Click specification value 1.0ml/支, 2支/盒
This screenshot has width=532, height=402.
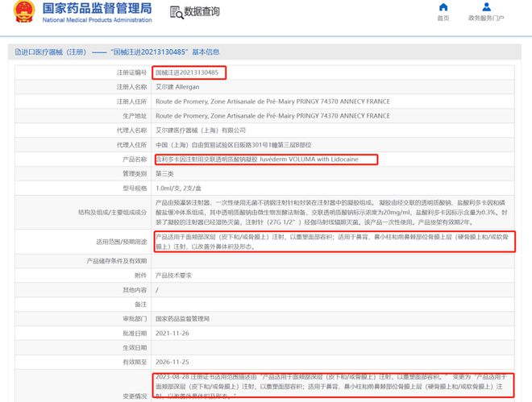click(178, 189)
